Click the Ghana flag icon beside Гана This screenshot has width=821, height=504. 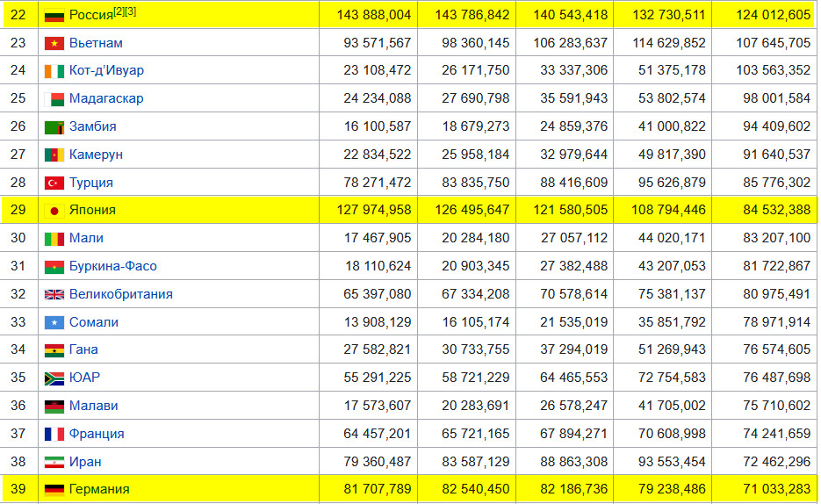pos(54,350)
